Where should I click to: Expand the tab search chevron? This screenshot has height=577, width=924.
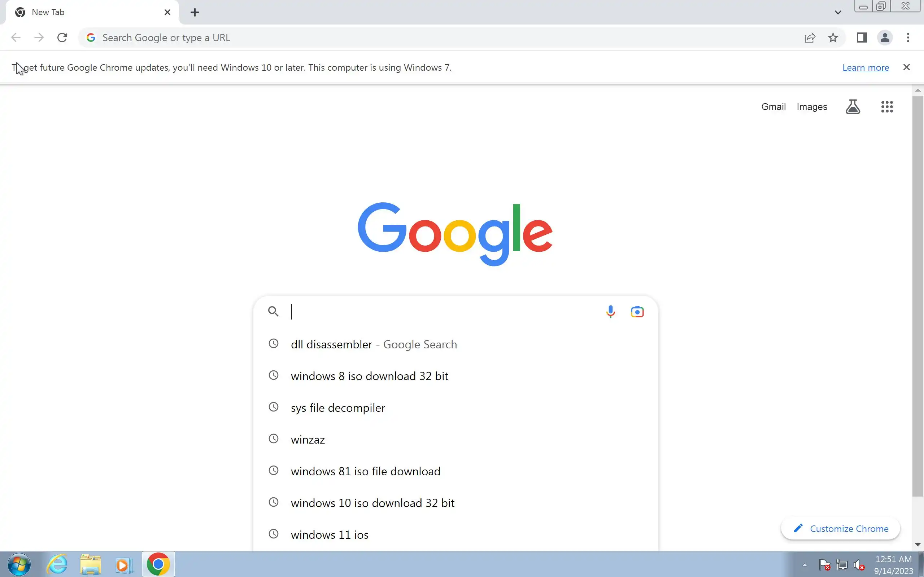(838, 13)
